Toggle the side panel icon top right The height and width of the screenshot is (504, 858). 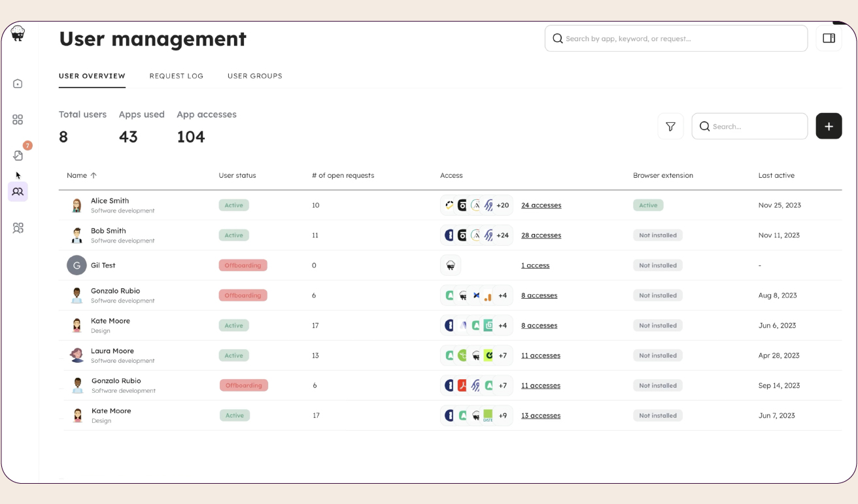pyautogui.click(x=829, y=38)
